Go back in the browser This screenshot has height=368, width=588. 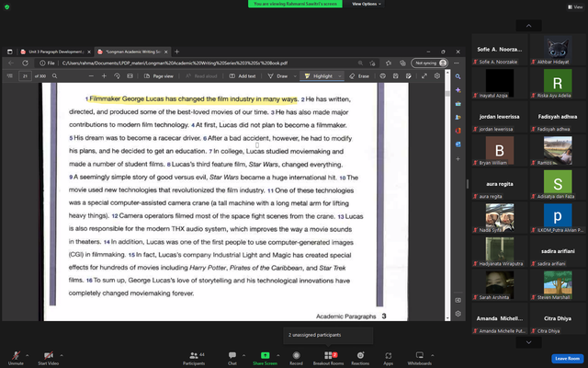11,63
